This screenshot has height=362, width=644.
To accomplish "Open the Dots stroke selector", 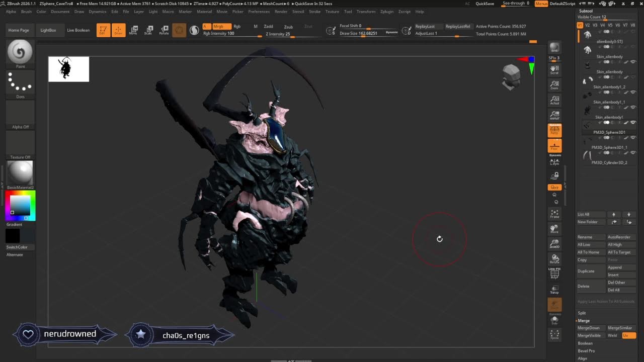I will (20, 83).
